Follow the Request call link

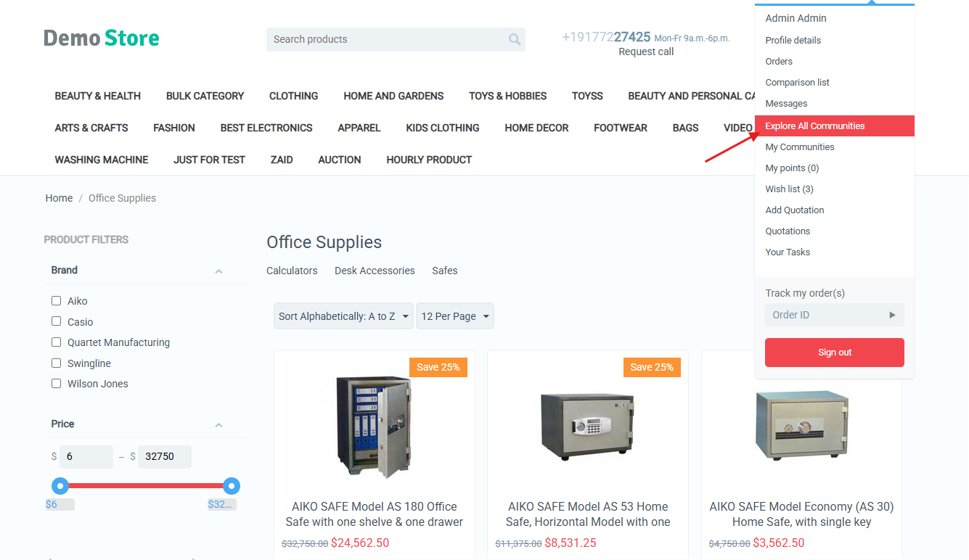point(646,52)
